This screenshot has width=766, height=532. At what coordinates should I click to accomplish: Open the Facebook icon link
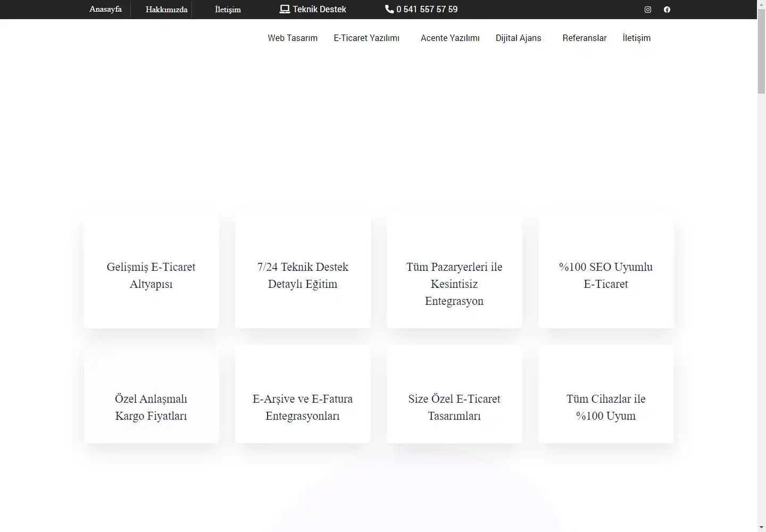coord(667,10)
